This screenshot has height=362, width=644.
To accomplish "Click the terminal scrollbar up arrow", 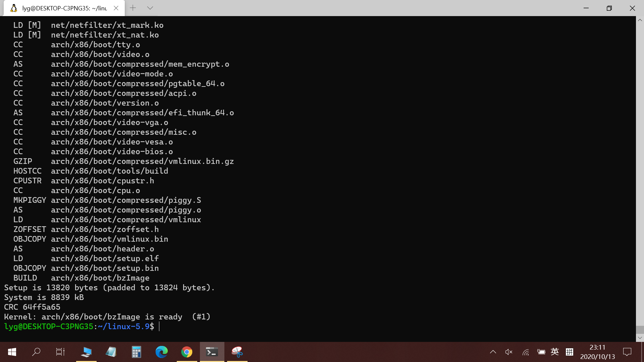I will click(640, 20).
